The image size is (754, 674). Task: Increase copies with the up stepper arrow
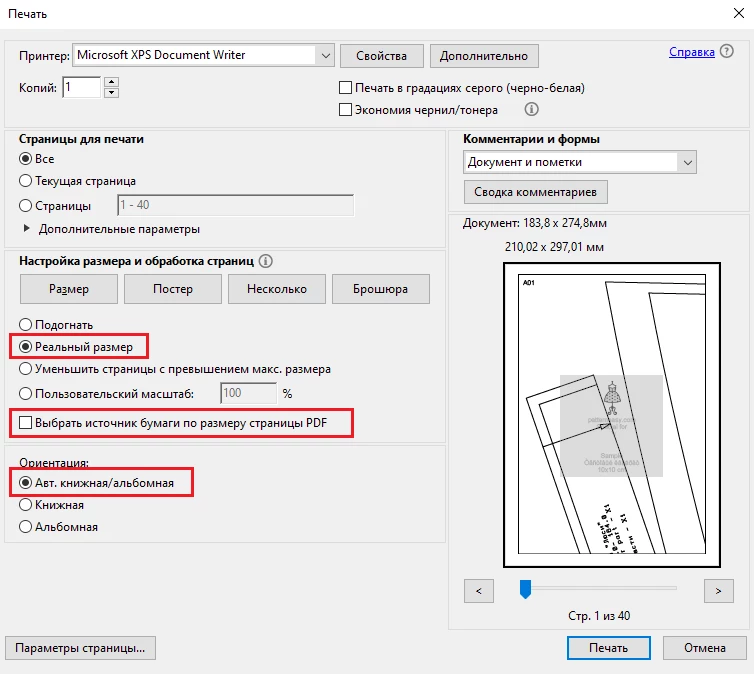(x=111, y=82)
